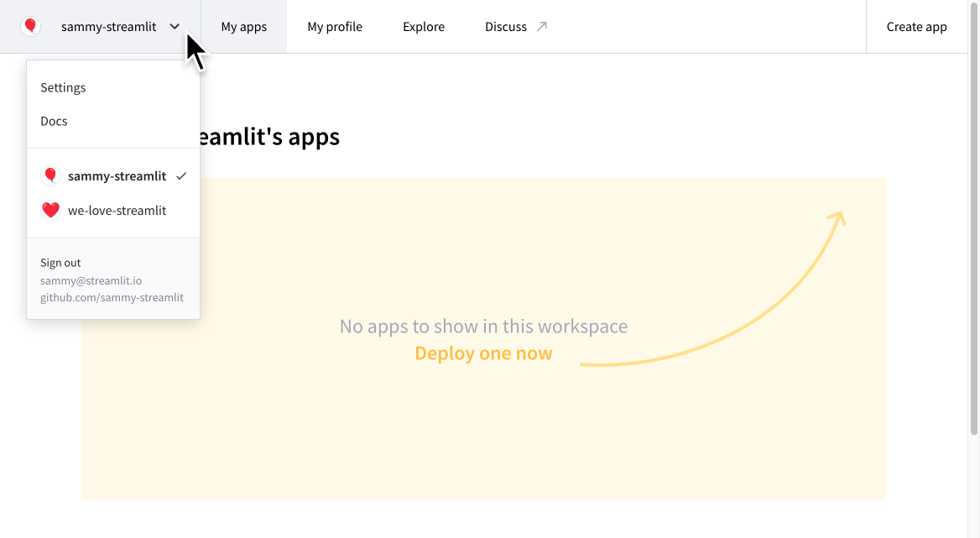Open the sammy-streamlit account dropdown

109,26
